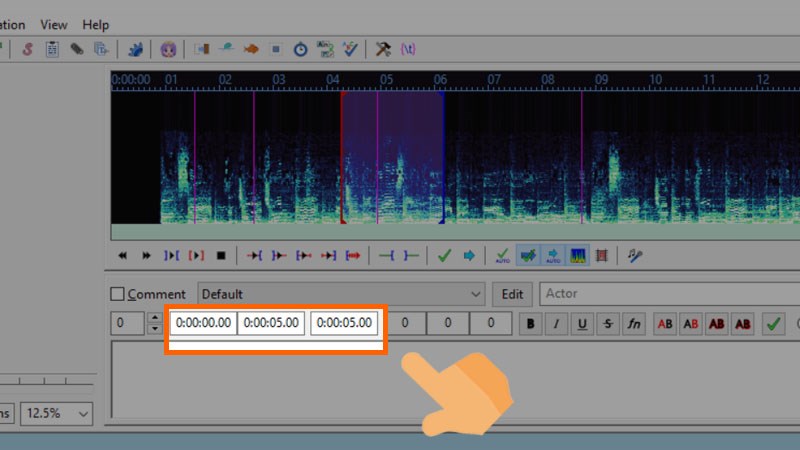Play 500 ms before selection start
This screenshot has height=450, width=800.
(x=254, y=256)
